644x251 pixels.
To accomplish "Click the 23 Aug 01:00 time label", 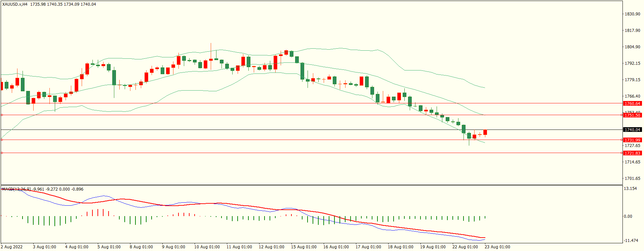I will 497,247.
